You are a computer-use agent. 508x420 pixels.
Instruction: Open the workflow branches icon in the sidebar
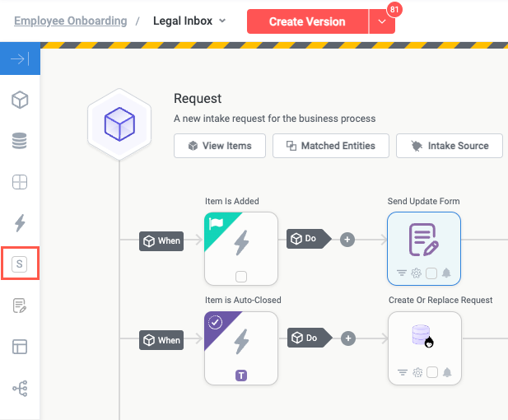tap(20, 388)
